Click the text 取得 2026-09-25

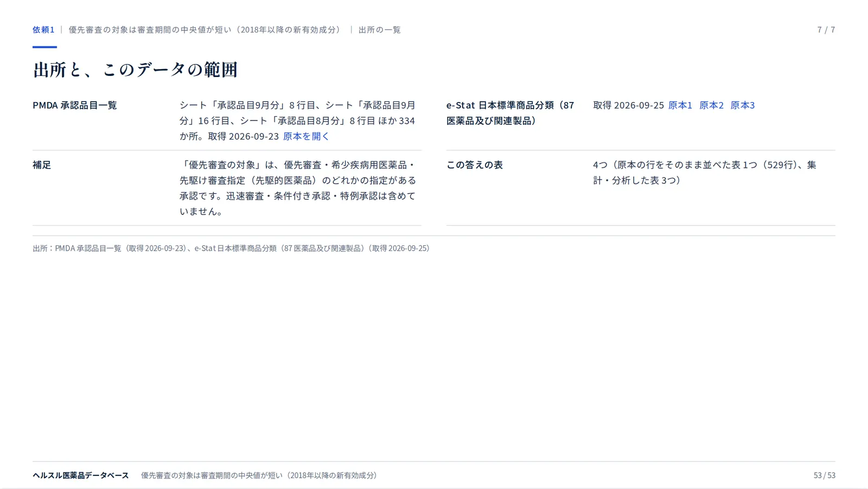click(x=628, y=105)
